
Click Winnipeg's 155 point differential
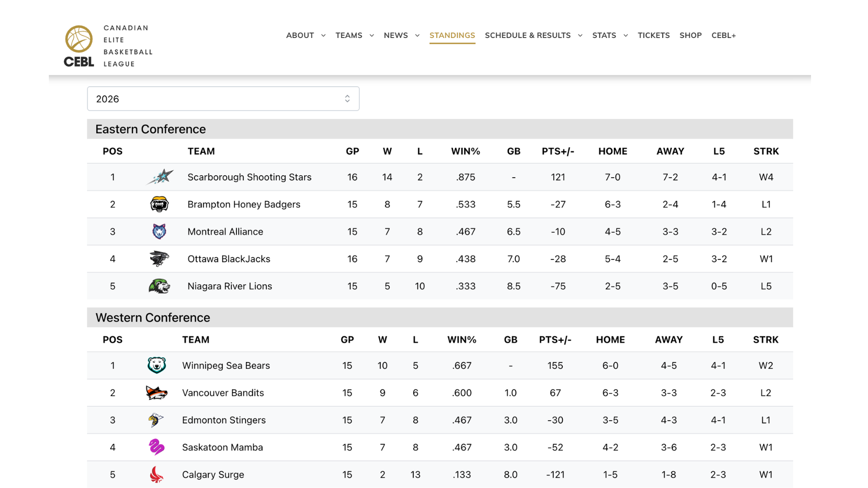[x=555, y=366]
